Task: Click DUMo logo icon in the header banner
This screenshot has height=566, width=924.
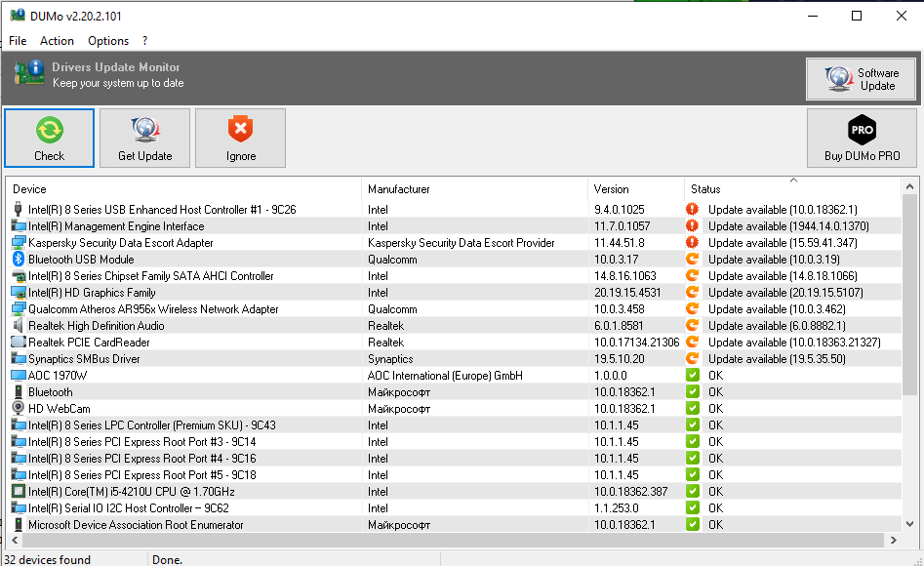Action: pos(29,72)
